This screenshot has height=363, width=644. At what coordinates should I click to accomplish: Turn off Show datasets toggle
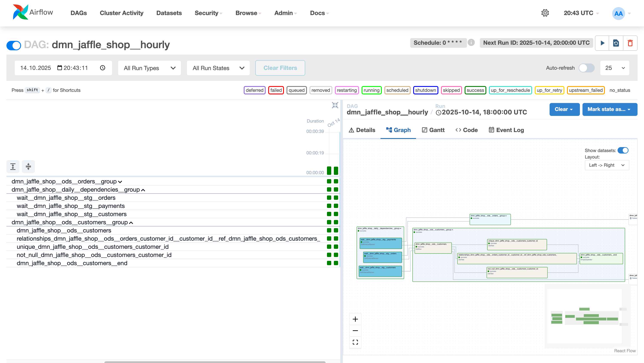click(x=623, y=151)
